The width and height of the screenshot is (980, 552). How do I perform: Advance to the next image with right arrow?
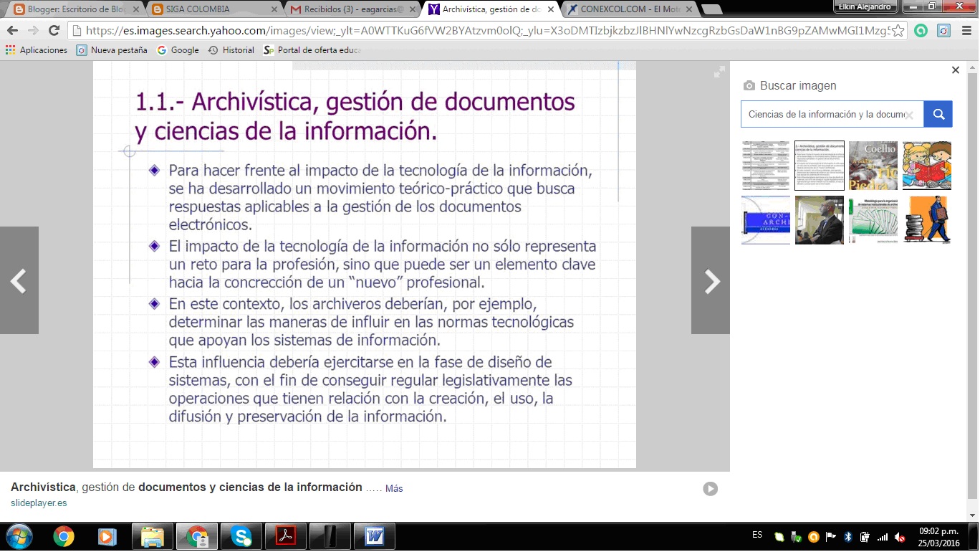click(x=710, y=280)
